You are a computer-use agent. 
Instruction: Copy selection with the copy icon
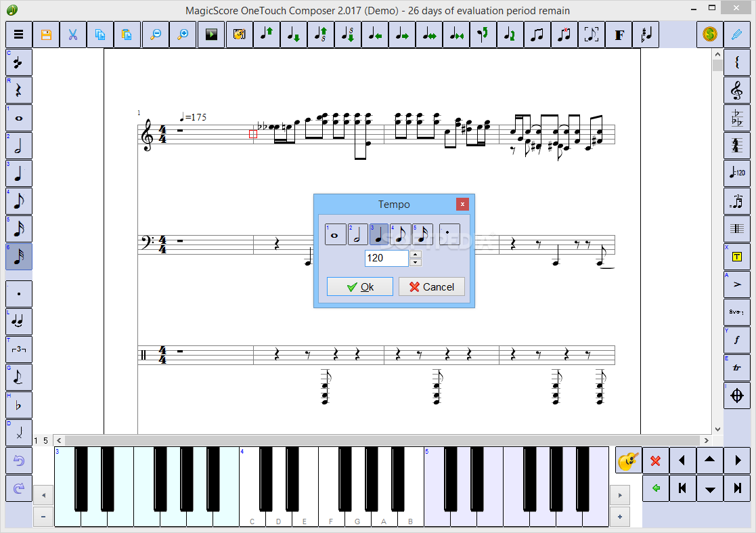pyautogui.click(x=100, y=35)
